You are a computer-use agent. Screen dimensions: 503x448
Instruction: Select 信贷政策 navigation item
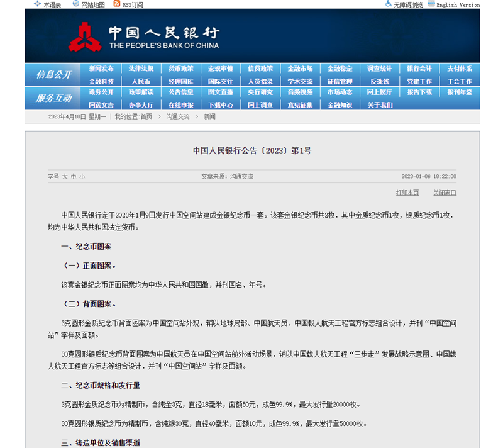[260, 69]
